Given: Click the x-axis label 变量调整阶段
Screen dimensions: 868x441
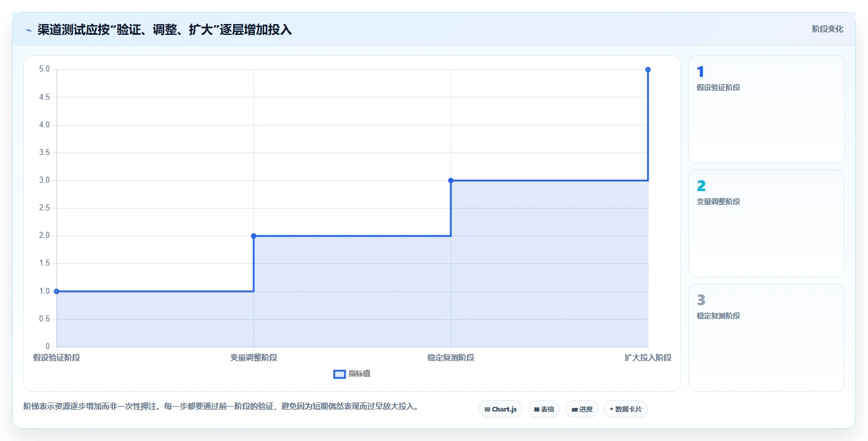Looking at the screenshot, I should 254,357.
